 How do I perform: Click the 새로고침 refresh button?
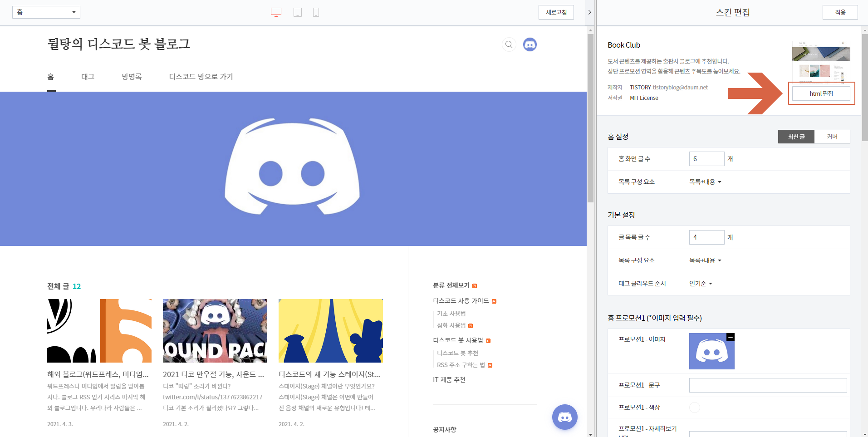(556, 12)
